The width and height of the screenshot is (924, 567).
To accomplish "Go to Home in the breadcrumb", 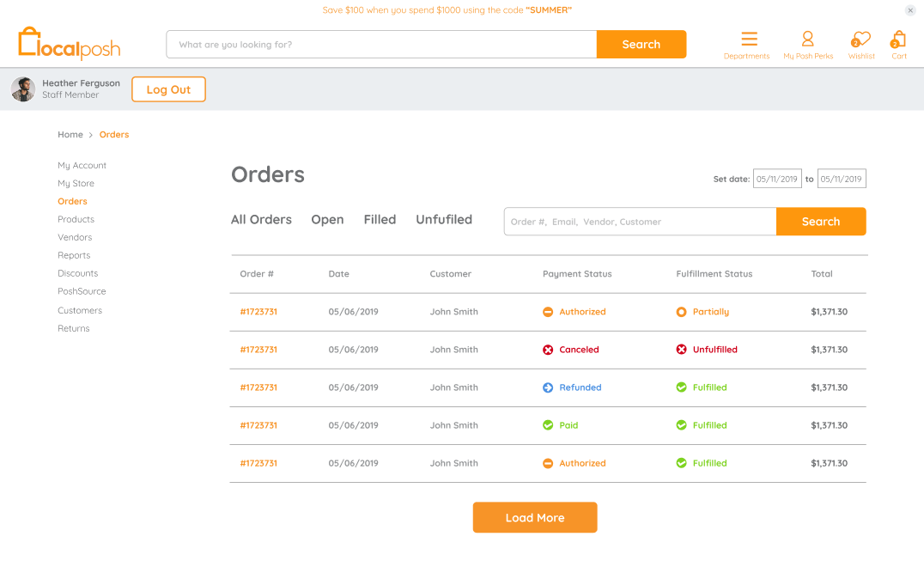I will 70,134.
